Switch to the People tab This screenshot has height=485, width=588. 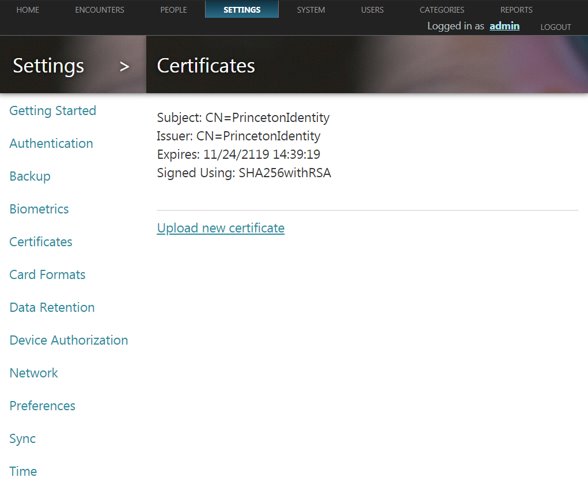173,10
